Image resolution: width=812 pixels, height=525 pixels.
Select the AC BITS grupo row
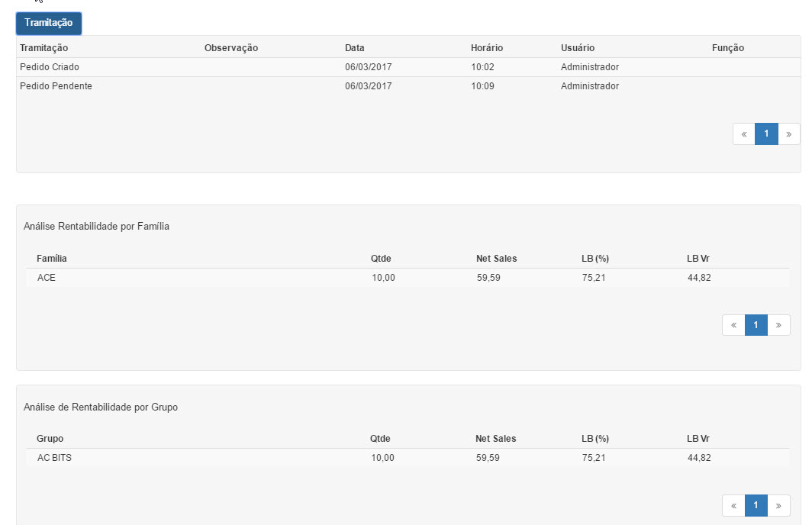[408, 458]
